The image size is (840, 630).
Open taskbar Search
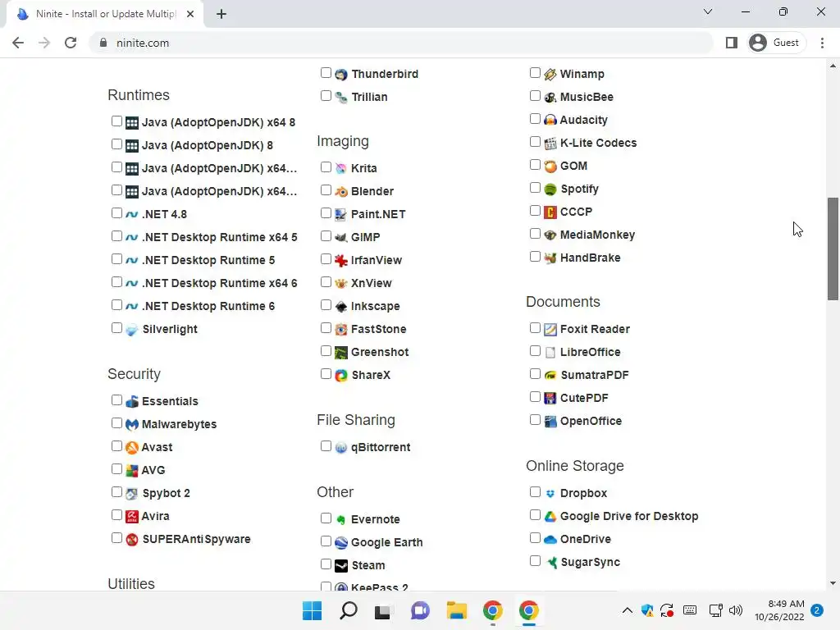point(349,610)
